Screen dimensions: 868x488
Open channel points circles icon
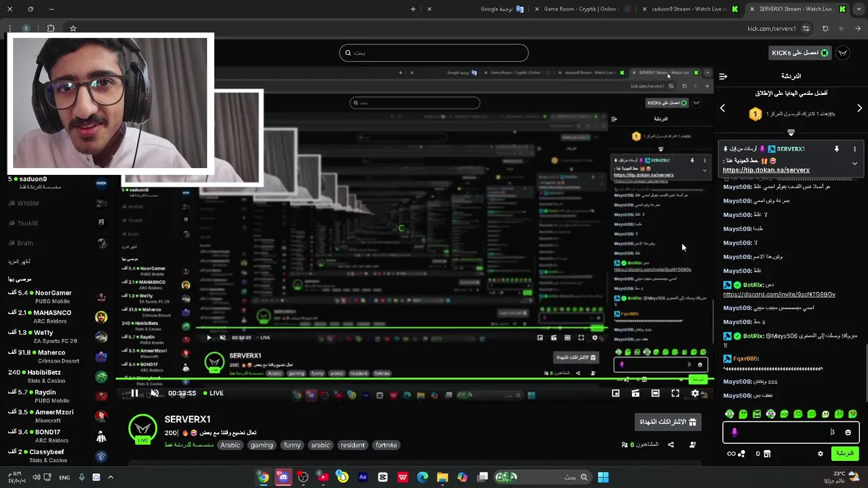point(742,453)
